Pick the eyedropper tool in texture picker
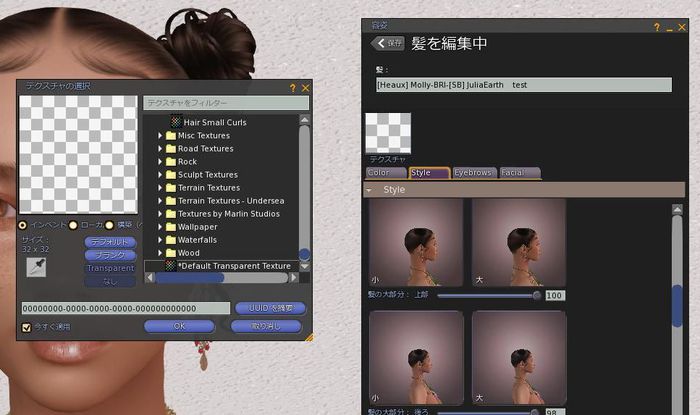 point(36,267)
